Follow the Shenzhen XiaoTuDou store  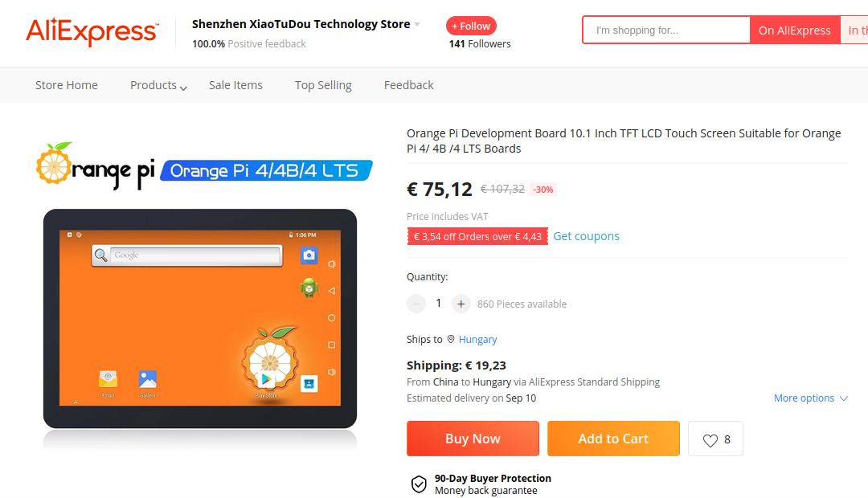[471, 26]
